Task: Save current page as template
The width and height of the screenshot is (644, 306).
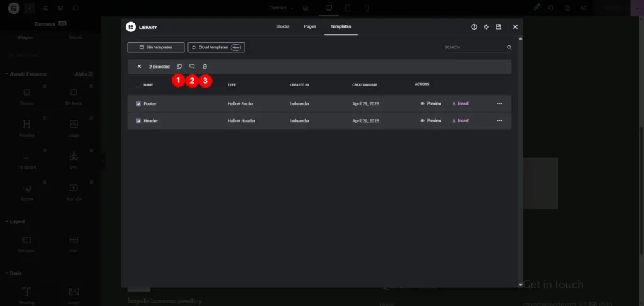Action: [498, 26]
